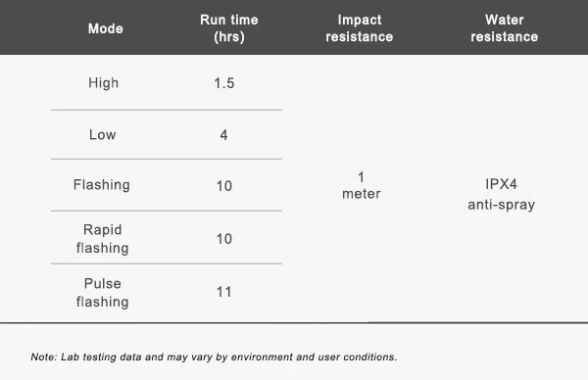
Task: Select the Low mode cell
Action: click(102, 134)
